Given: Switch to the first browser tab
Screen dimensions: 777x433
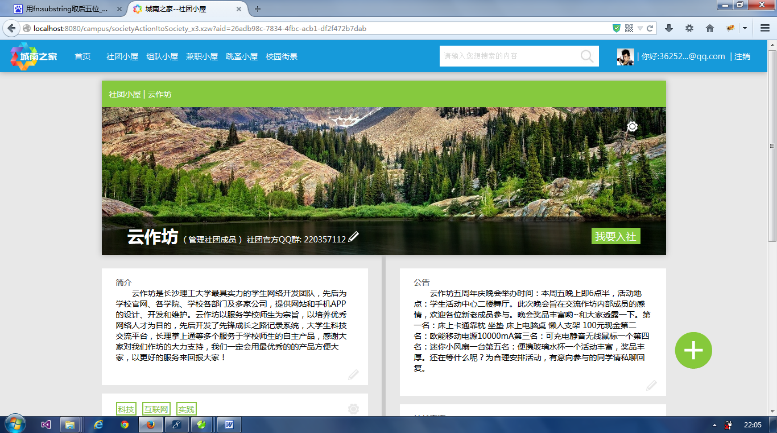Looking at the screenshot, I should pyautogui.click(x=65, y=9).
